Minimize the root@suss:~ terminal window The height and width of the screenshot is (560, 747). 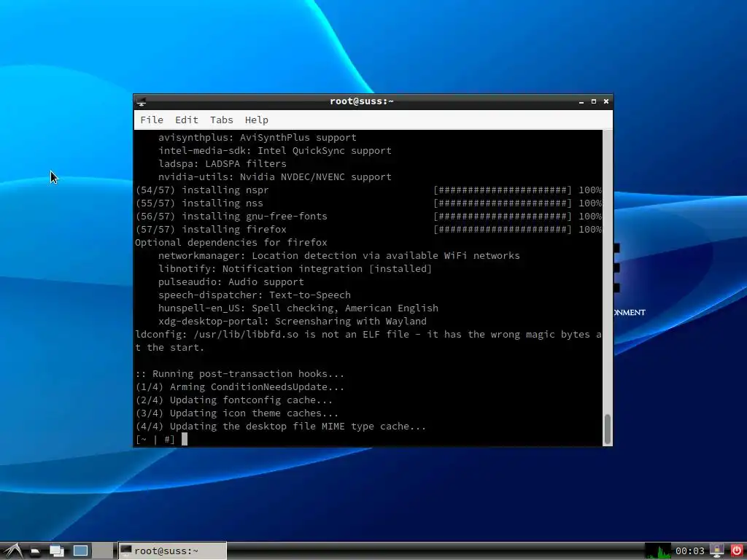coord(581,101)
